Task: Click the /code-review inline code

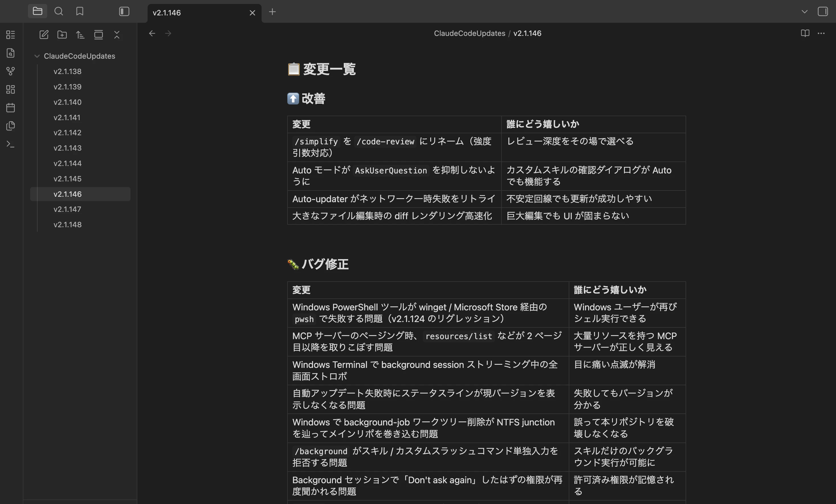Action: 385,142
